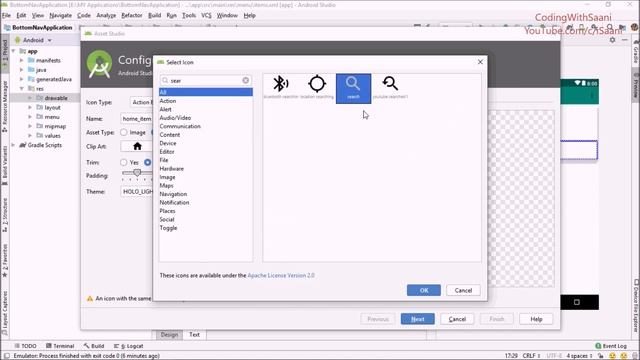Expand the mipmap folder

click(30, 126)
